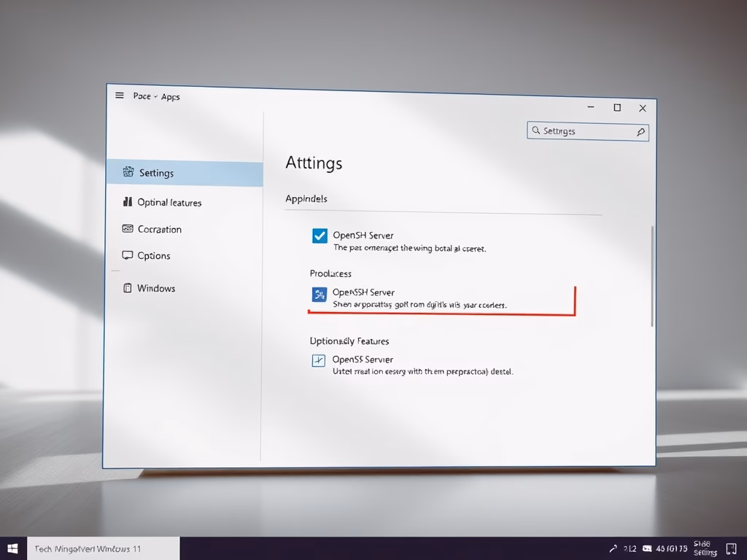Click the OpenSH Server label text
747x560 pixels.
click(363, 236)
